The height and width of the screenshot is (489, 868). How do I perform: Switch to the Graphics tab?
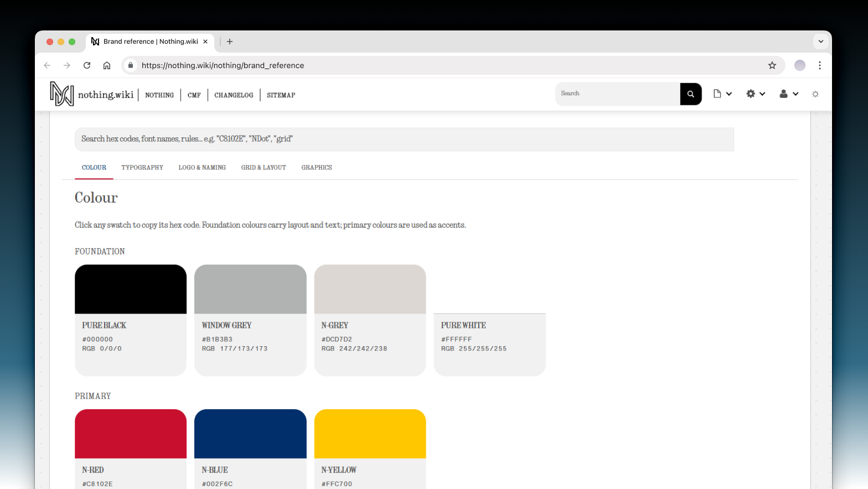(317, 168)
